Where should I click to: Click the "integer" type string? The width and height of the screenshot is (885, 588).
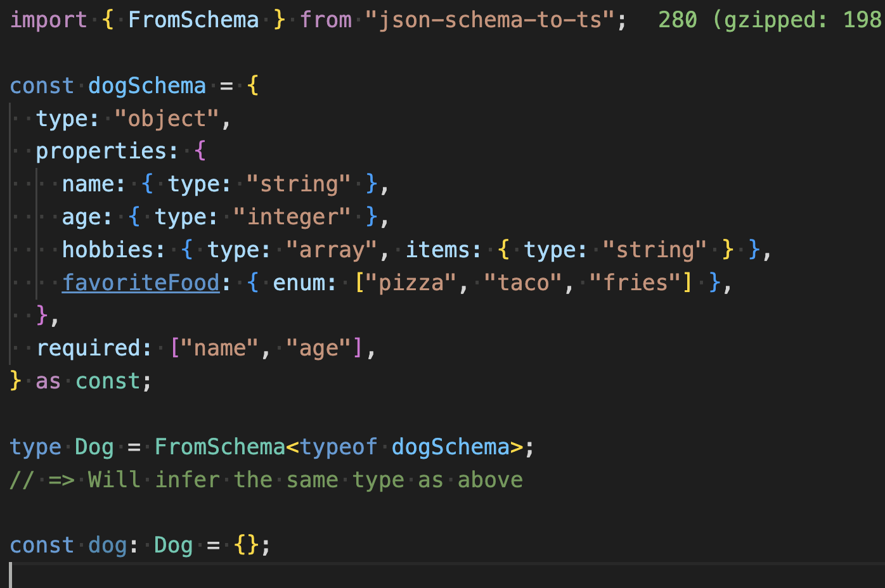292,217
